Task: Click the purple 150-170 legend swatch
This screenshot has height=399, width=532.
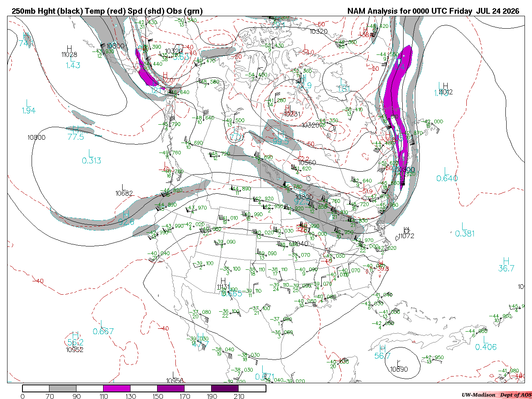Action: pyautogui.click(x=171, y=389)
